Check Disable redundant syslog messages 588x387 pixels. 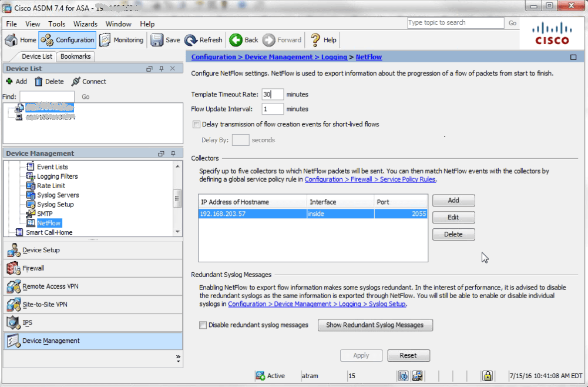tap(203, 325)
